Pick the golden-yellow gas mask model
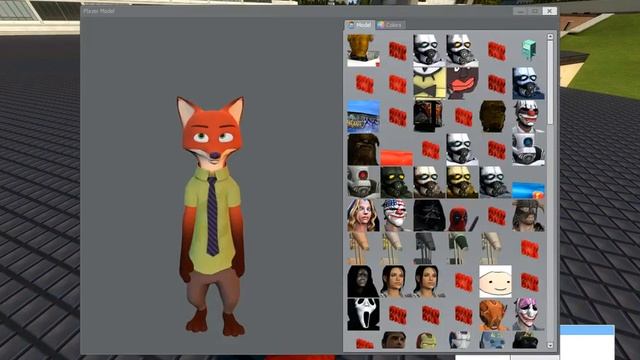The image size is (640, 360). click(x=462, y=182)
